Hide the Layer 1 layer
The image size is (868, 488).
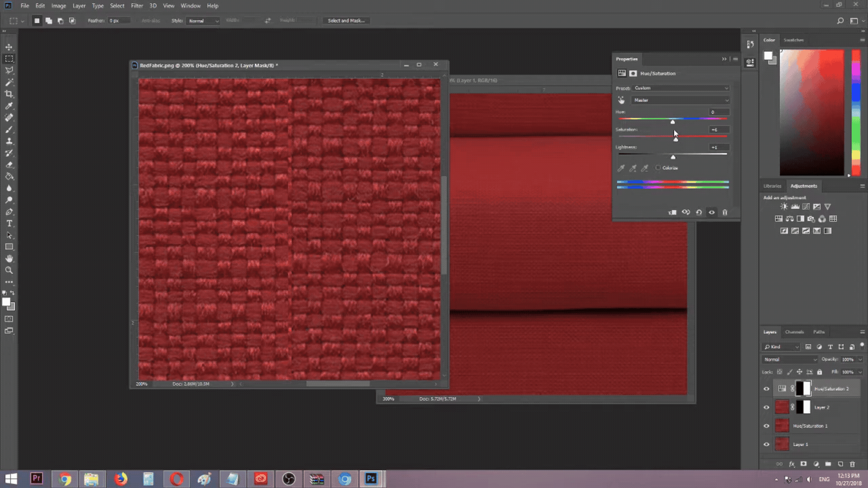click(x=766, y=444)
